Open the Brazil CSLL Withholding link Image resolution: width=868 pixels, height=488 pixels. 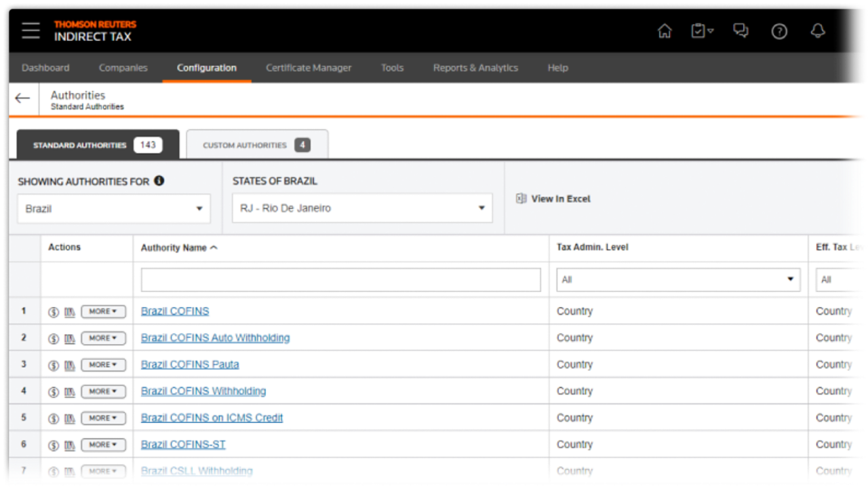[x=197, y=471]
